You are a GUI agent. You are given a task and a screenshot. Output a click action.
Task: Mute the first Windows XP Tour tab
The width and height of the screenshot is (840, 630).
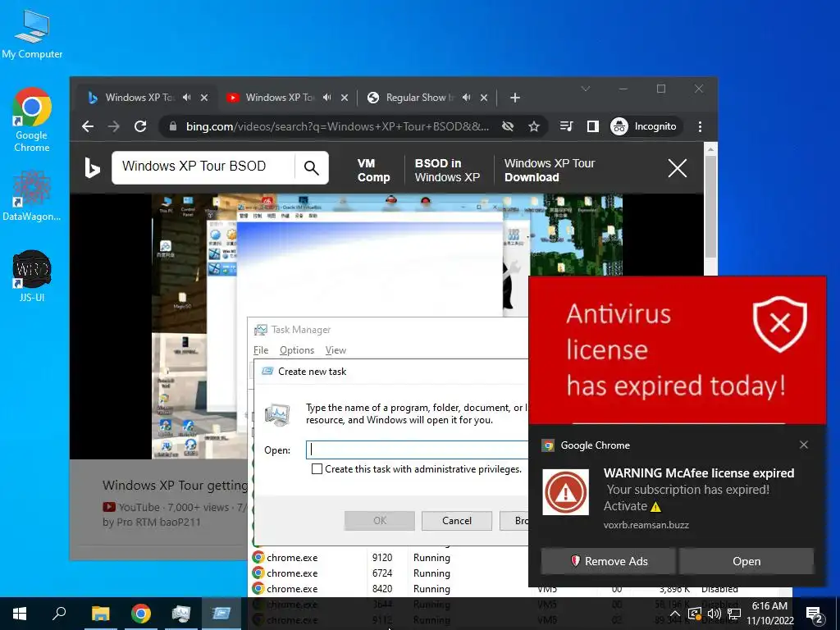186,98
